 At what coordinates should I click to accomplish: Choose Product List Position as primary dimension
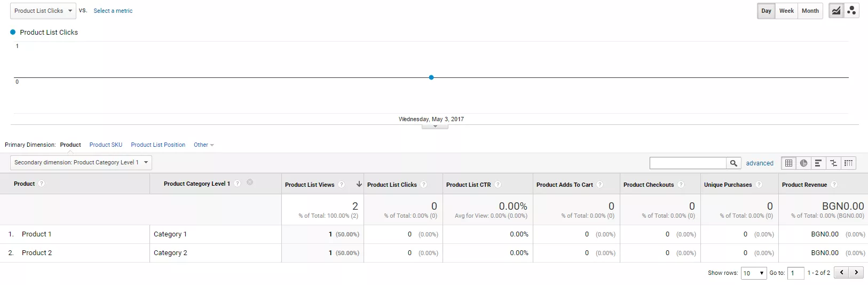[158, 145]
